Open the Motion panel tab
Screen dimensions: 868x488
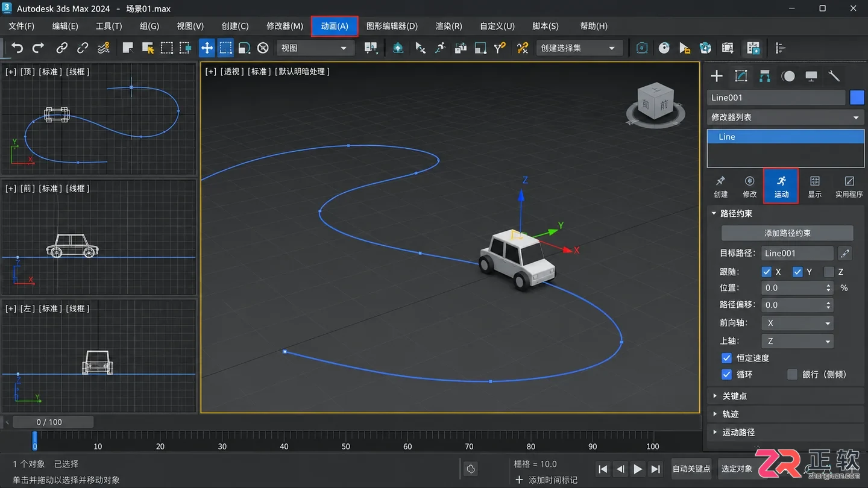coord(781,186)
